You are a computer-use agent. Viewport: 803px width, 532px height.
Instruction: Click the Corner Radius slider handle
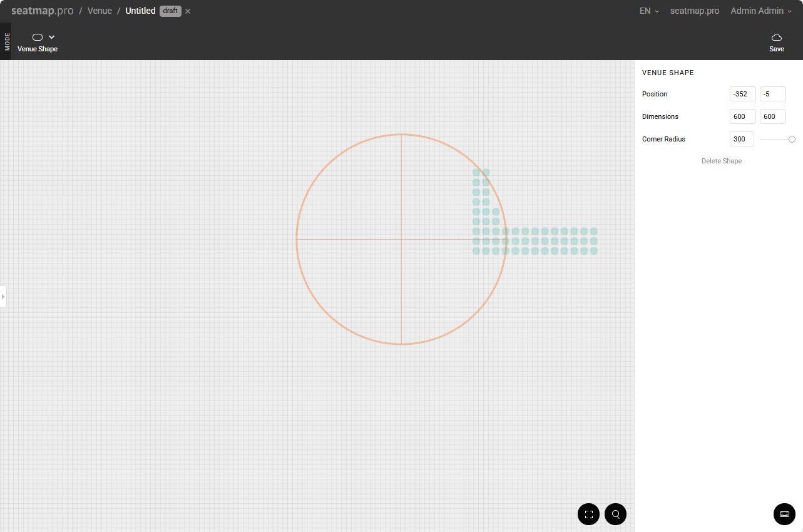click(792, 139)
